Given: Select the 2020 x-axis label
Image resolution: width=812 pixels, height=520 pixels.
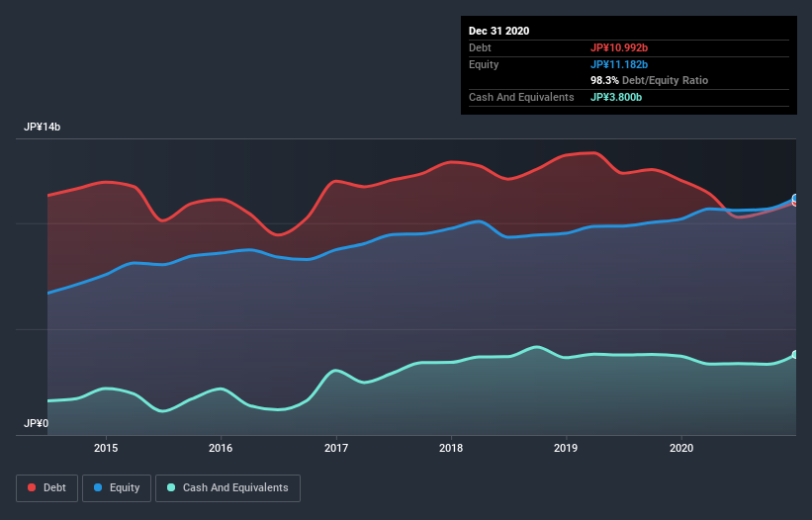Looking at the screenshot, I should coord(681,448).
